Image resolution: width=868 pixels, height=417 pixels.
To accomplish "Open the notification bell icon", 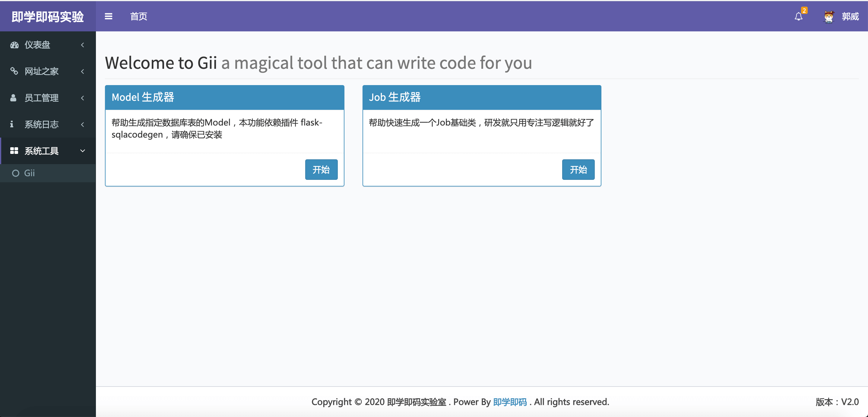I will pyautogui.click(x=798, y=17).
